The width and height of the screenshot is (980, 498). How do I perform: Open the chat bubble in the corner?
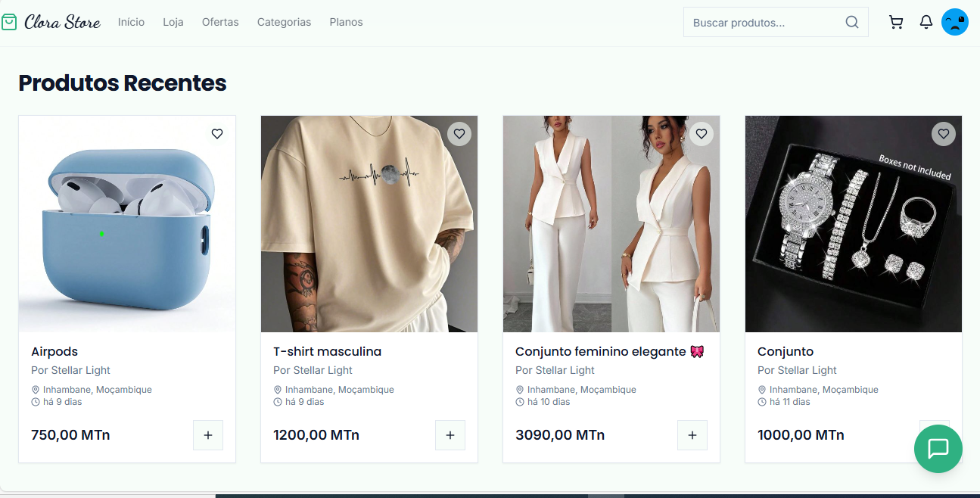pyautogui.click(x=938, y=449)
